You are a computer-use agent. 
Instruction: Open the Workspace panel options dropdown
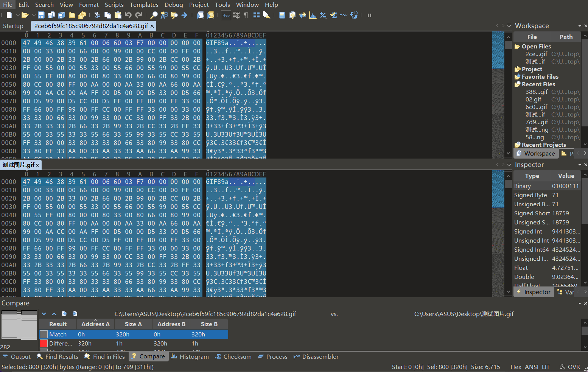(x=580, y=26)
